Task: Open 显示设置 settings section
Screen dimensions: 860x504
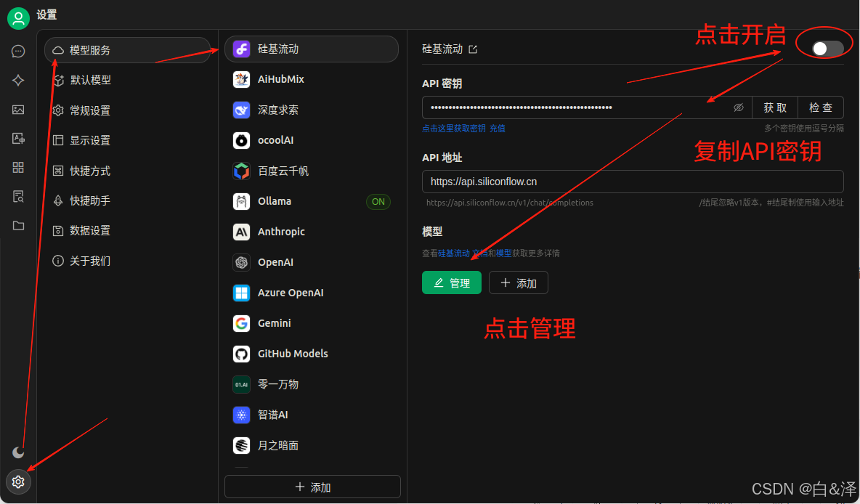Action: [x=127, y=140]
